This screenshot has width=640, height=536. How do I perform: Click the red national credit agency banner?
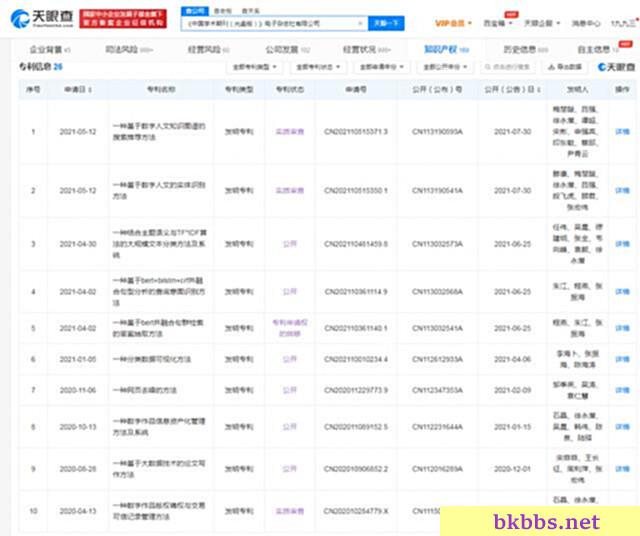pyautogui.click(x=123, y=19)
